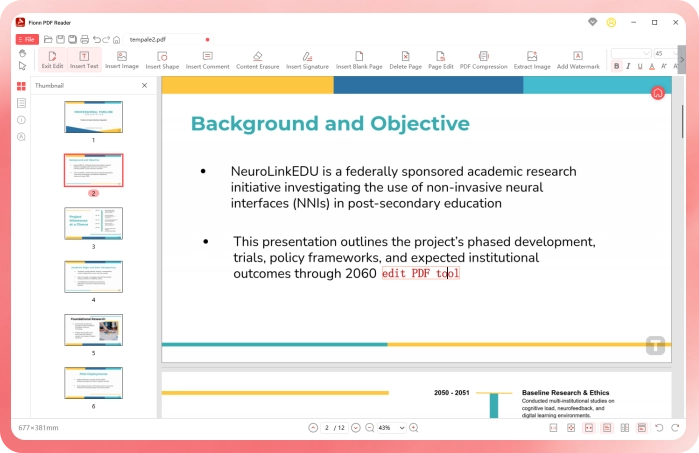Click the Print icon
699x453 pixels.
[85, 39]
